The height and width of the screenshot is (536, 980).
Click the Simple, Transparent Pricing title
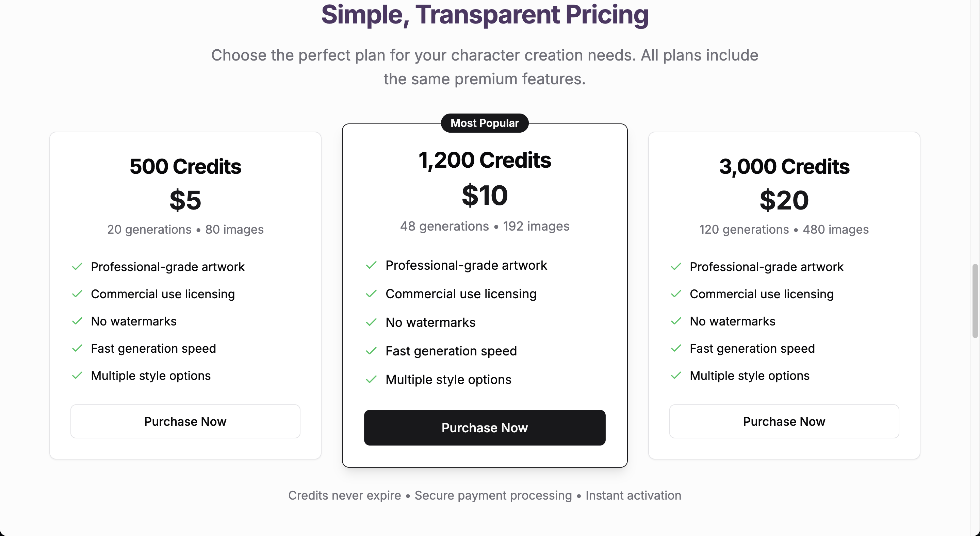coord(484,15)
